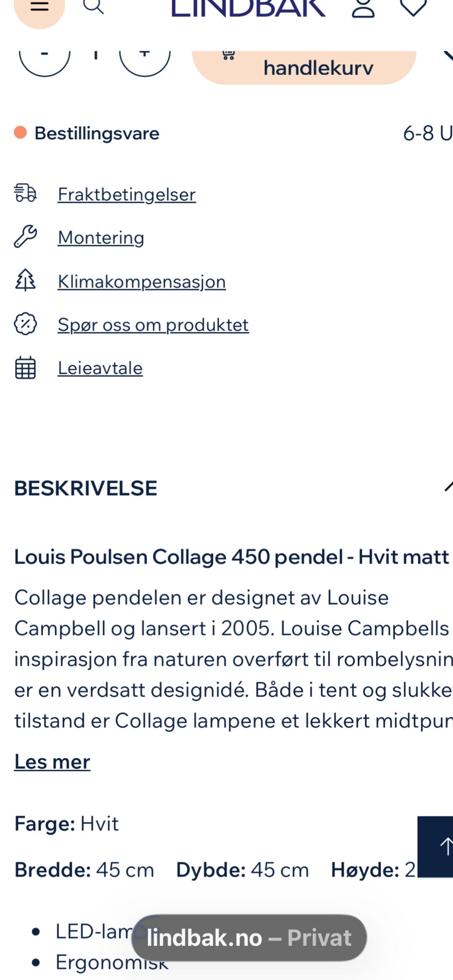Screen dimensions: 453x980
Task: Open the search function
Action: tap(94, 7)
